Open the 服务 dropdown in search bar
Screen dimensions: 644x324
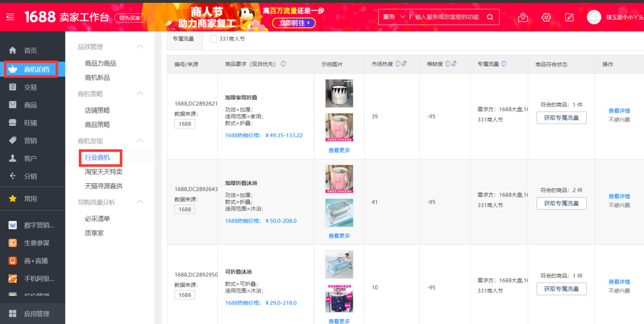pos(394,17)
